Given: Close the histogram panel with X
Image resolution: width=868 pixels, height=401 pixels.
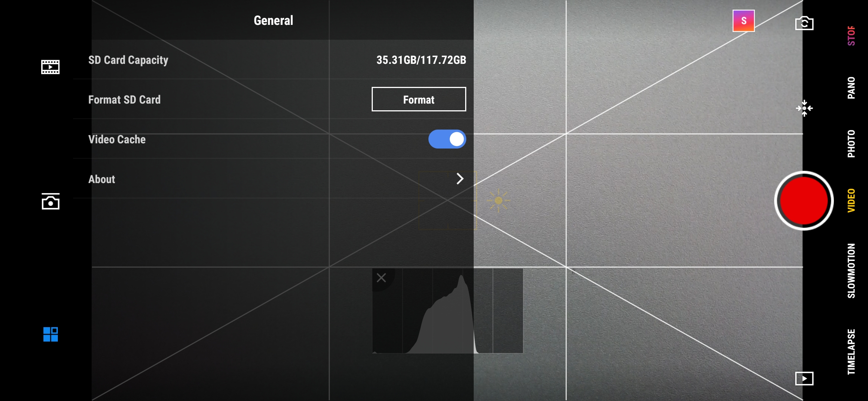Looking at the screenshot, I should pyautogui.click(x=381, y=277).
